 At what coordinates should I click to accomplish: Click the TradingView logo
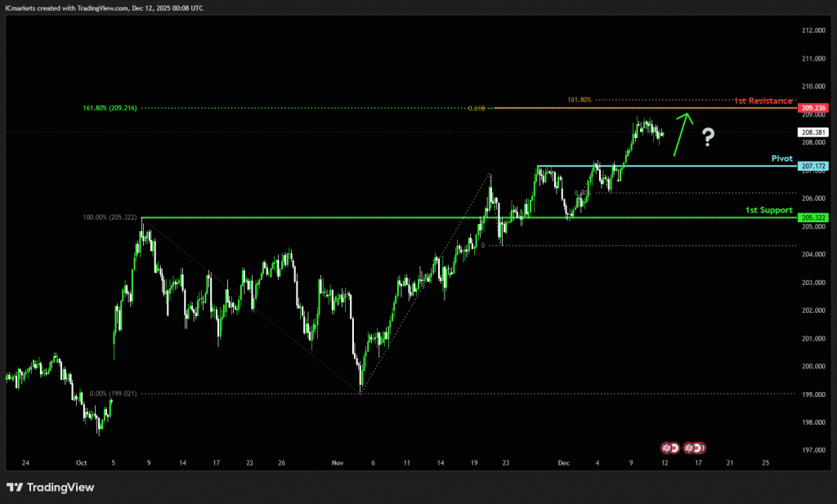coord(50,487)
